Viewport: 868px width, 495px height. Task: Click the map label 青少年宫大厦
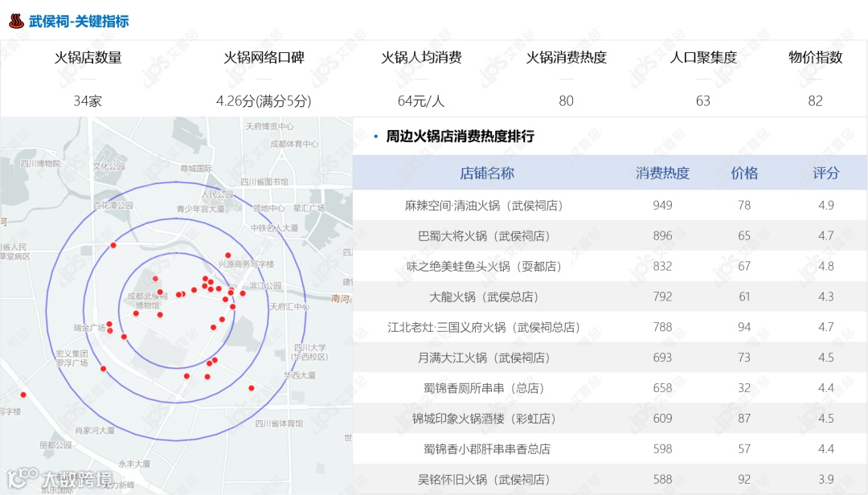pyautogui.click(x=200, y=209)
